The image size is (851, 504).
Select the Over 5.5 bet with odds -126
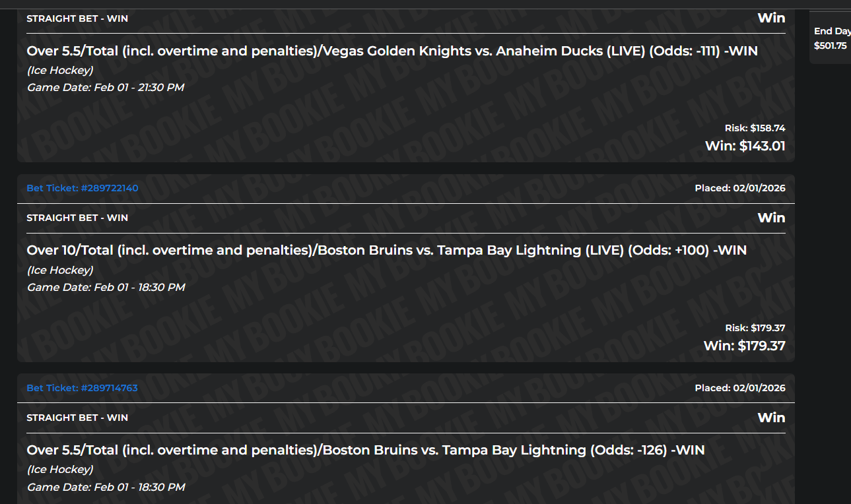pyautogui.click(x=365, y=450)
